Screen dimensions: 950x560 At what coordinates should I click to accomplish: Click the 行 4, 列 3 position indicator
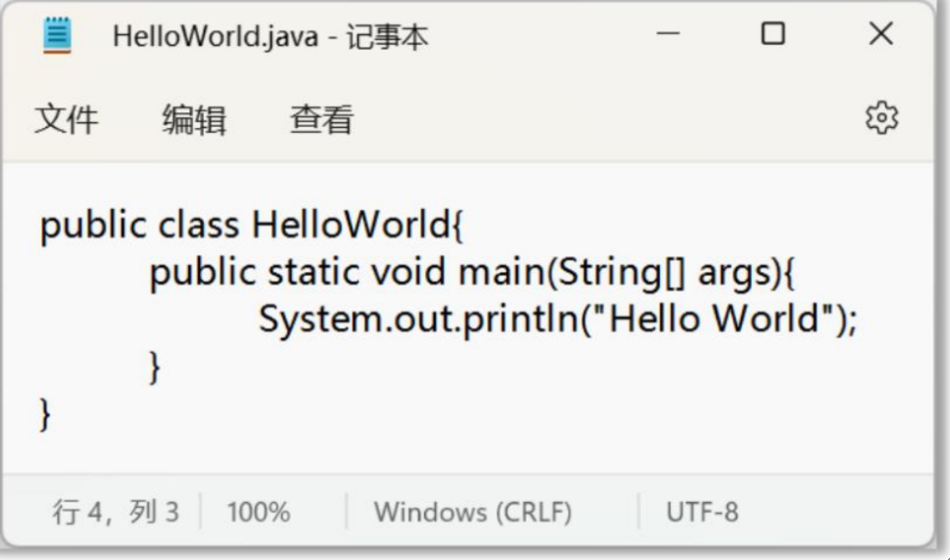click(x=116, y=512)
